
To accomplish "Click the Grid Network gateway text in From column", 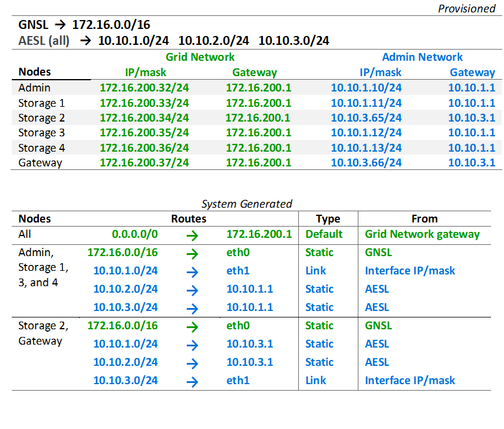I will click(x=422, y=234).
